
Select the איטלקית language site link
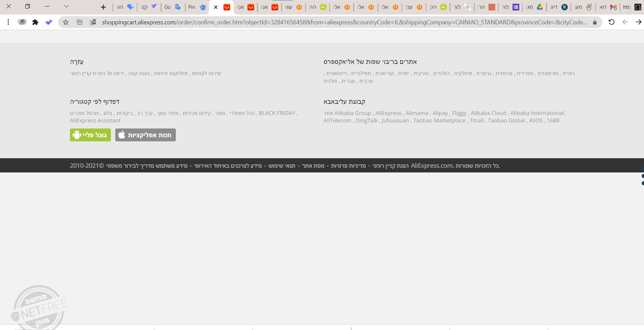(463, 73)
